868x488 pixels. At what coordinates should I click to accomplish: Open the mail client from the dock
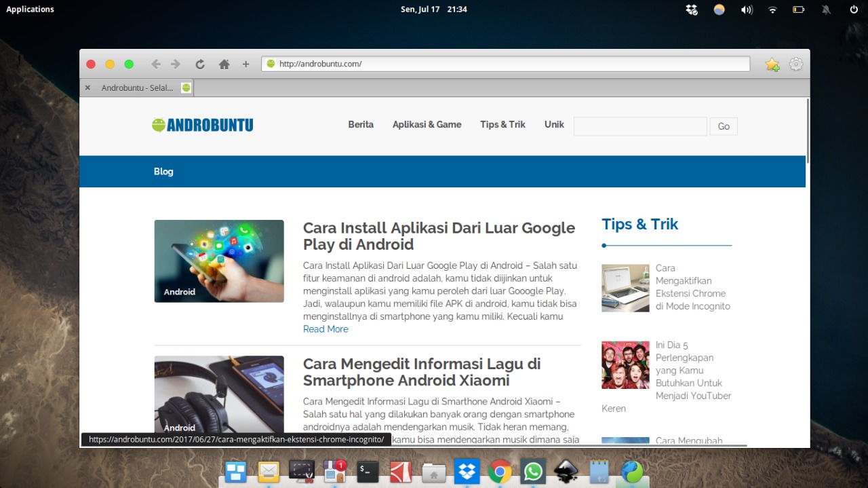[x=269, y=470]
